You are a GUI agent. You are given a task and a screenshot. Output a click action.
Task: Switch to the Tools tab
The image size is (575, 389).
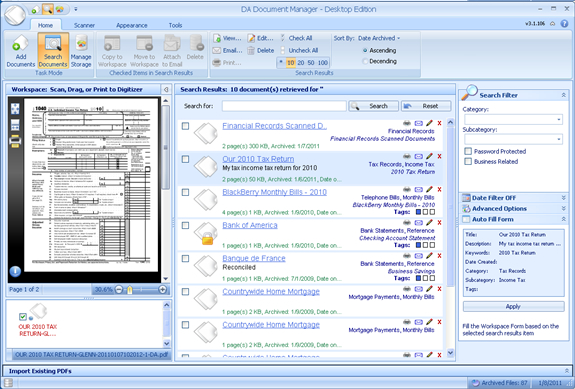click(175, 25)
